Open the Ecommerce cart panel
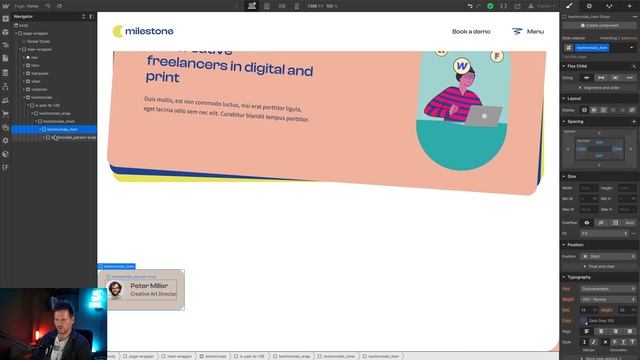 (6, 114)
